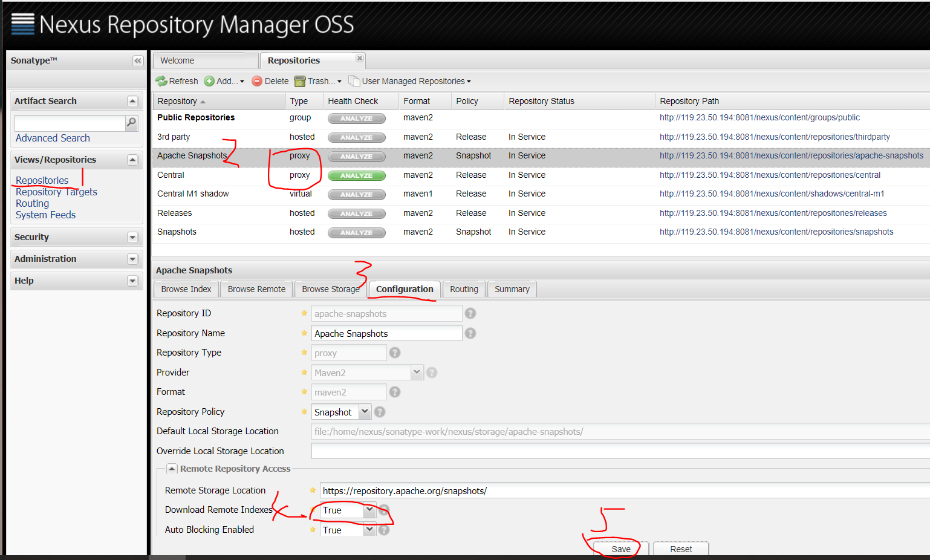Screen dimensions: 930x560
Task: Open the Routing tab
Action: click(464, 289)
